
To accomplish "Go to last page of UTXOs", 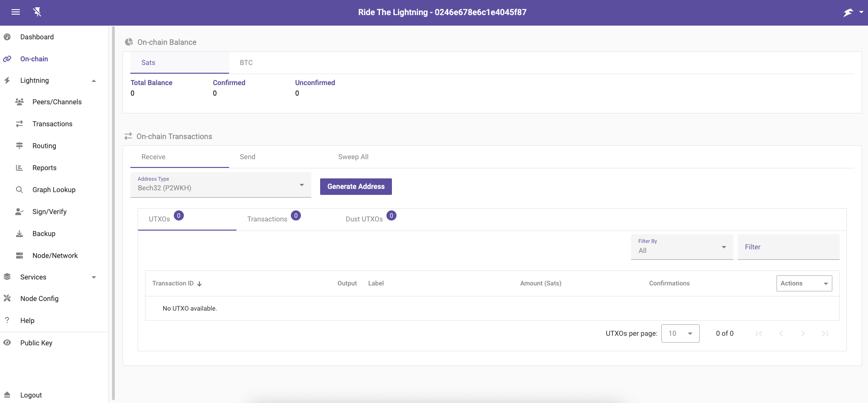I will (x=825, y=333).
